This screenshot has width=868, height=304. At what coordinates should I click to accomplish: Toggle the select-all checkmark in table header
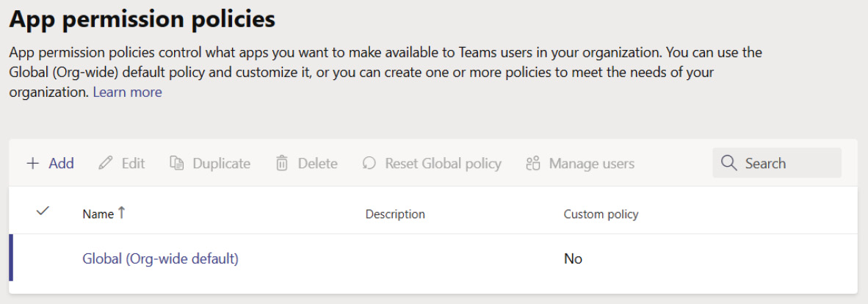(43, 211)
